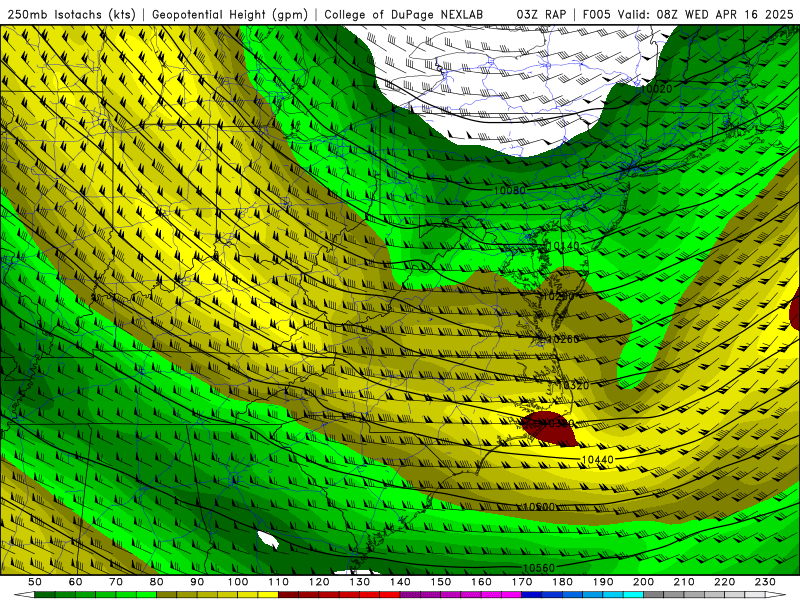The image size is (800, 600).
Task: Click the 170 legend value
Action: click(522, 582)
